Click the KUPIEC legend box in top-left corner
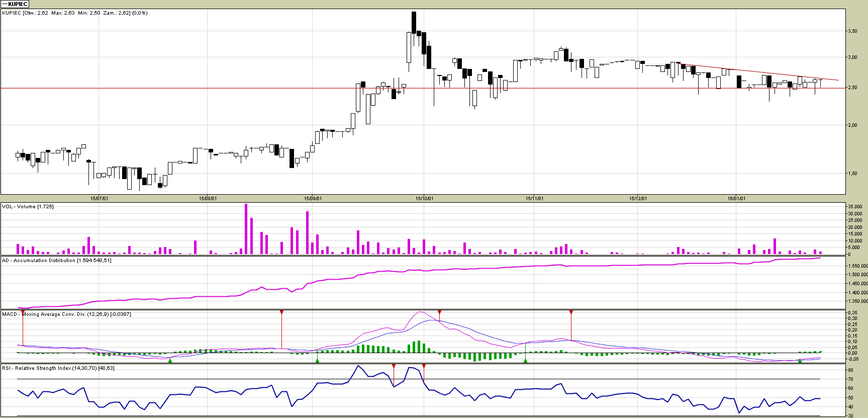Image resolution: width=868 pixels, height=418 pixels. [x=15, y=4]
